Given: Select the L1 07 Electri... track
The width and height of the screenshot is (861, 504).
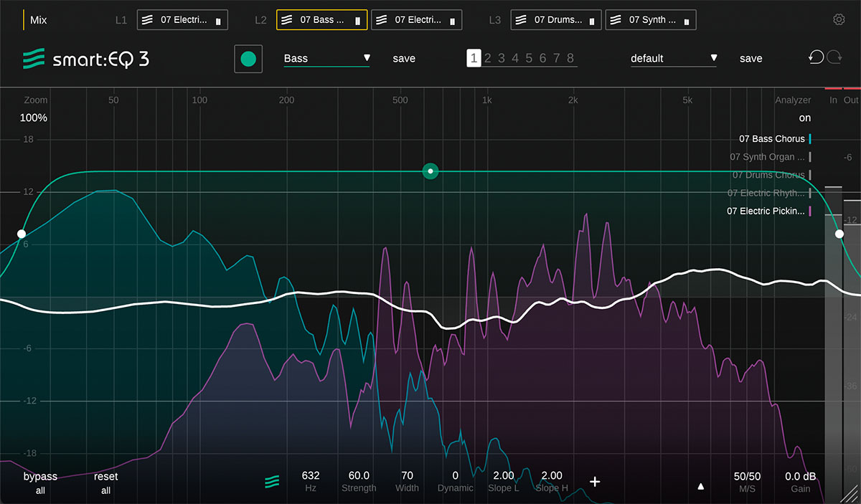Looking at the screenshot, I should [x=182, y=20].
